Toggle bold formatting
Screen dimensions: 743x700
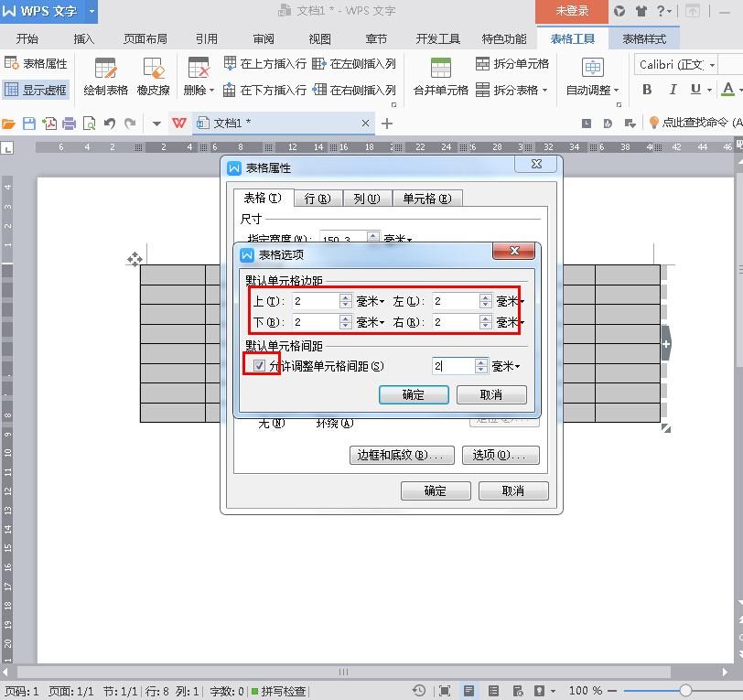coord(647,89)
